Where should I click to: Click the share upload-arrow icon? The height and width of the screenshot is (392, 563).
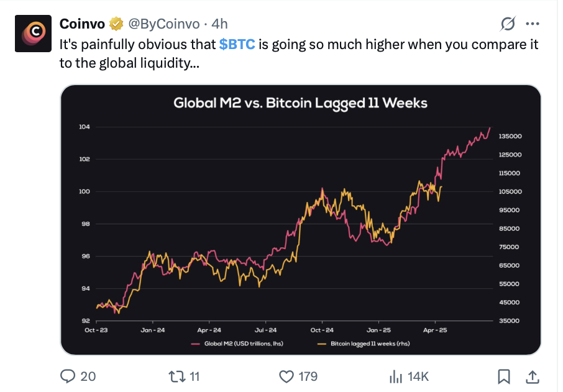click(x=532, y=376)
